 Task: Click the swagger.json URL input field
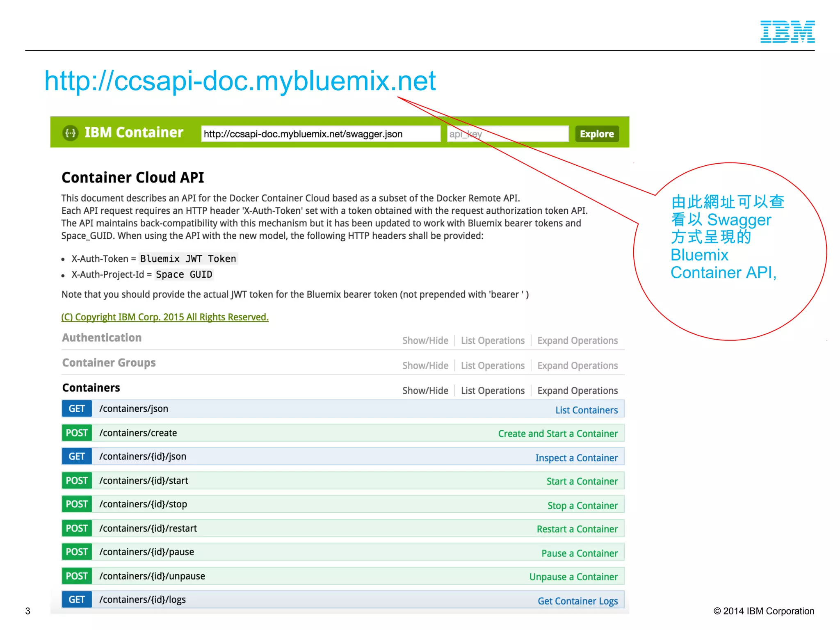pyautogui.click(x=321, y=134)
